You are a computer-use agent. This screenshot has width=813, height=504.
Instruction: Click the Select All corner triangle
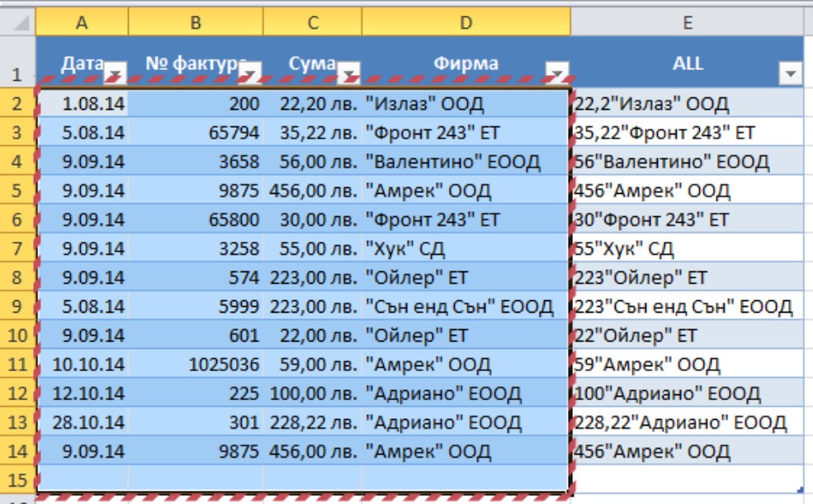(x=20, y=22)
